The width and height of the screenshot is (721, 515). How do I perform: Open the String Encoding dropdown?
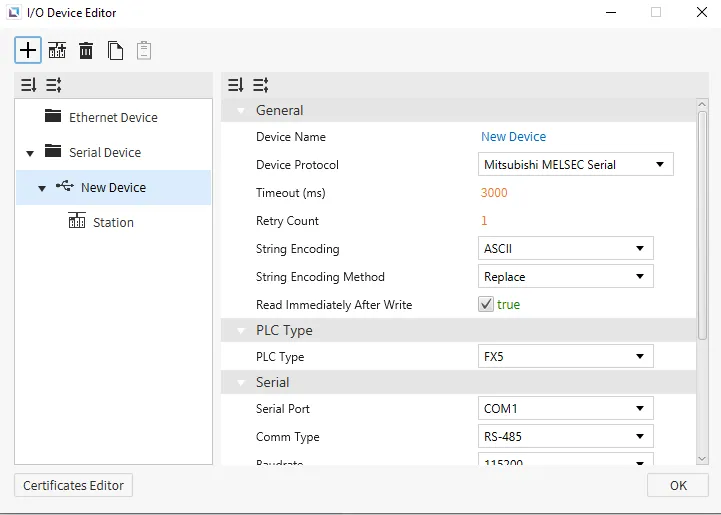click(x=566, y=249)
